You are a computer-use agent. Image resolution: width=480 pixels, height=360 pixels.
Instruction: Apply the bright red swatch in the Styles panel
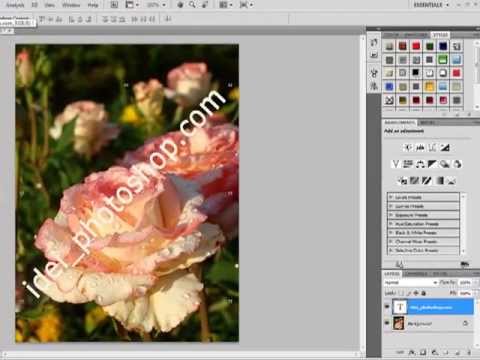tap(416, 46)
